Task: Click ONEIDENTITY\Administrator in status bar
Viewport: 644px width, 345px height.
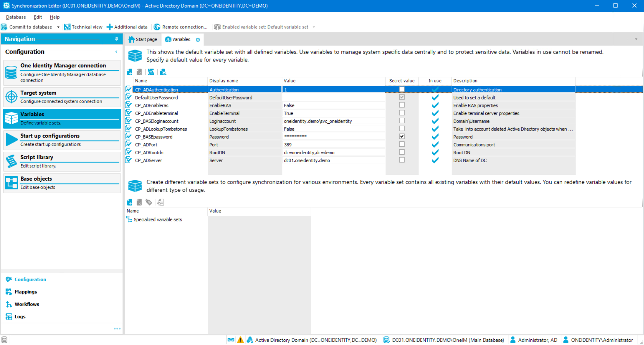Action: 598,340
